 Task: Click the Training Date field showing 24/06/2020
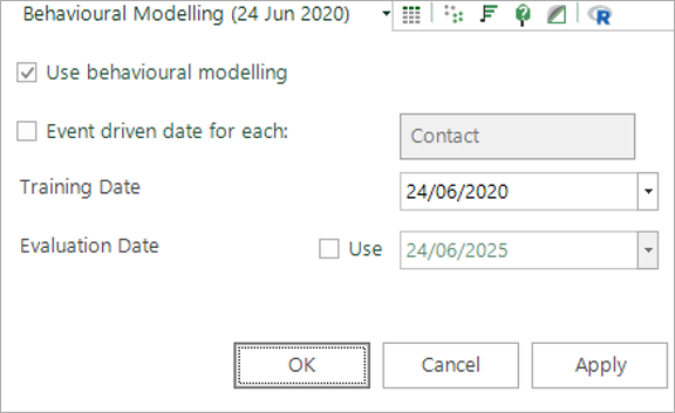click(x=517, y=191)
